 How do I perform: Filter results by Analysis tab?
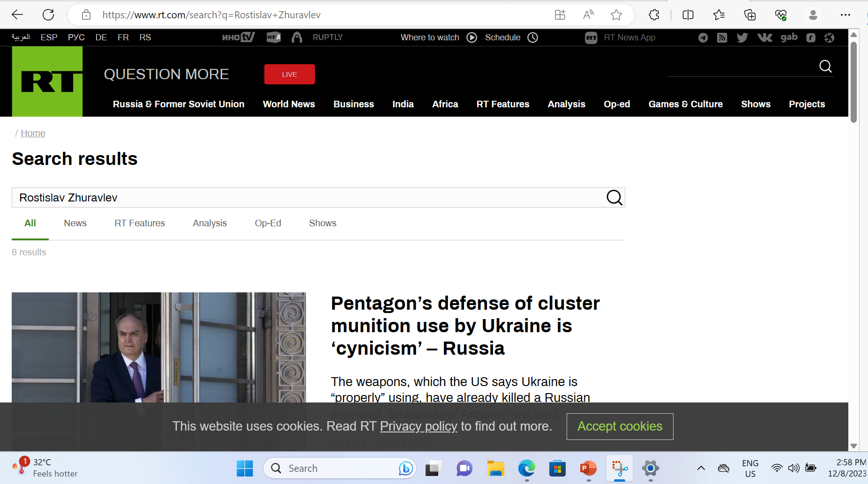point(210,223)
